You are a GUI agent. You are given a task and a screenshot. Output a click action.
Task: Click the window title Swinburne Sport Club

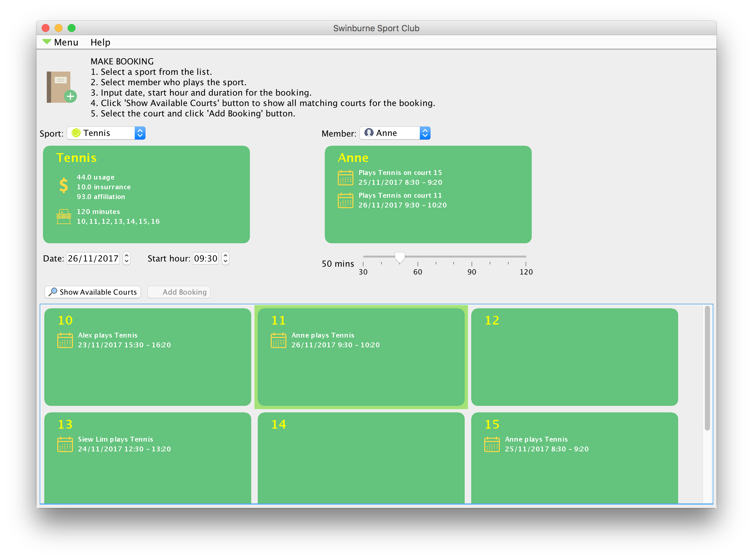pyautogui.click(x=376, y=28)
